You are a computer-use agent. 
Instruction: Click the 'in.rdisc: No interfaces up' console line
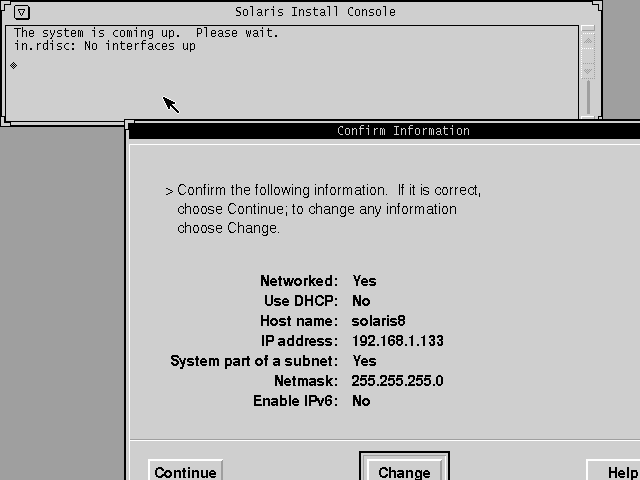[105, 46]
